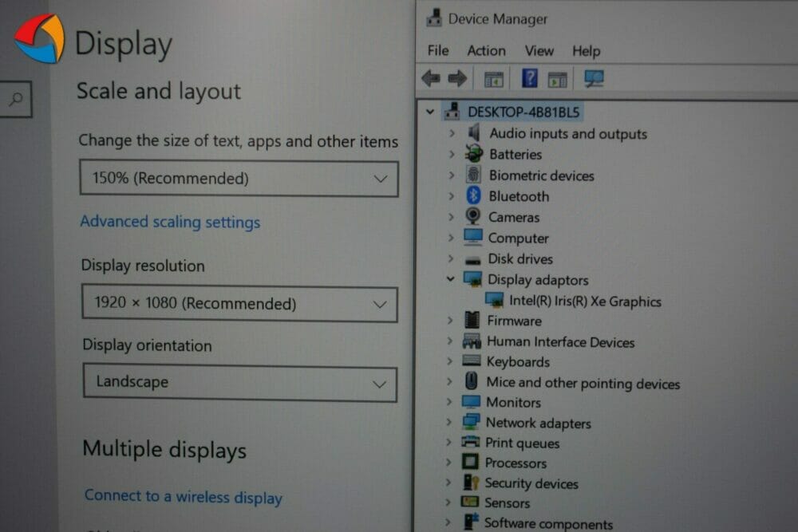Expand the Firmware node arrow

click(450, 321)
